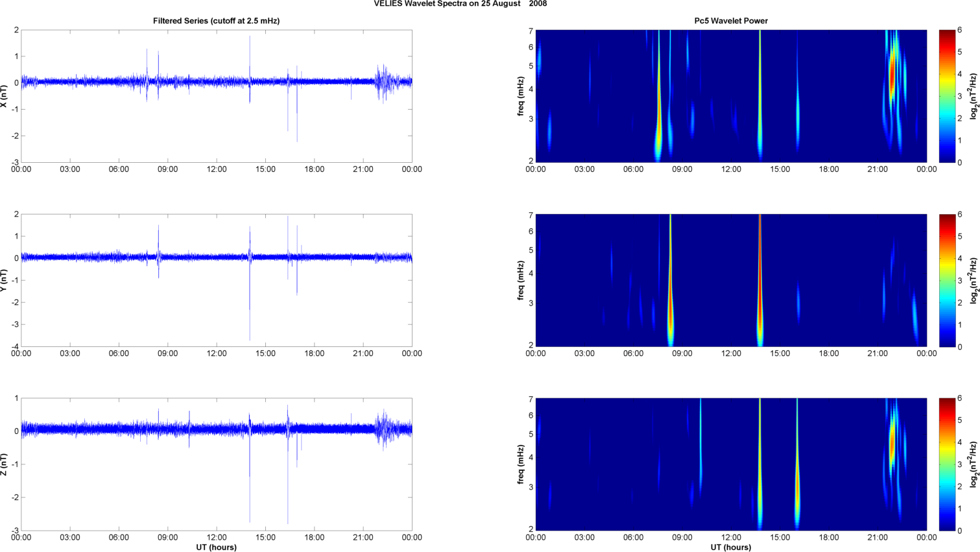Click the middle Y-component wavelet power spectrogram
The image size is (980, 552).
(x=731, y=280)
